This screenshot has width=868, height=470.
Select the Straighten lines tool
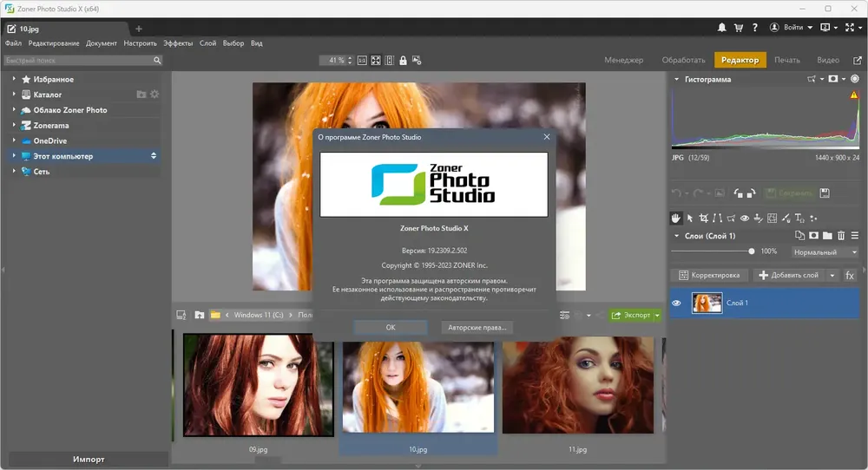718,218
